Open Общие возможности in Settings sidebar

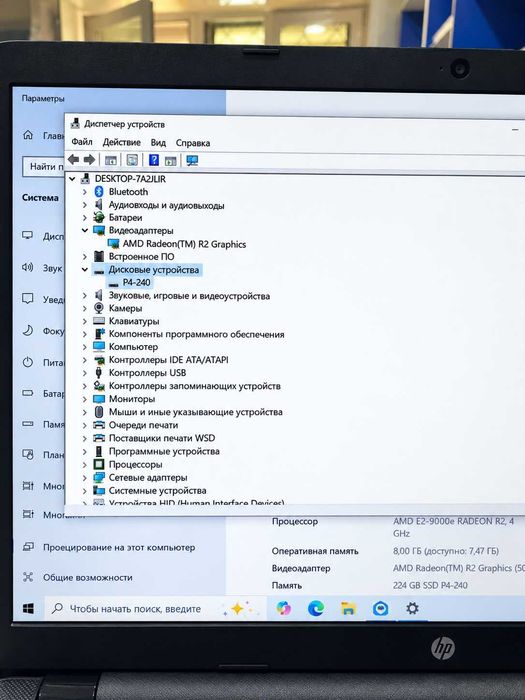pyautogui.click(x=88, y=578)
